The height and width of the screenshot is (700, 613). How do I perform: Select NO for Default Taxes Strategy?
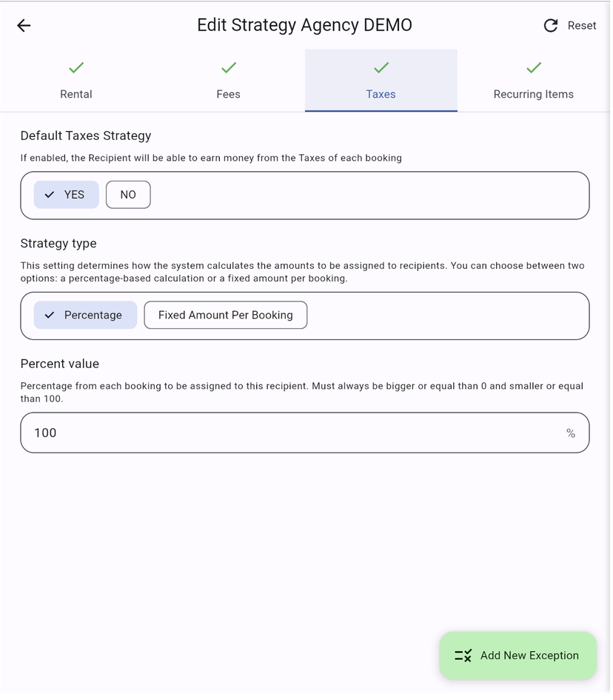(x=128, y=195)
